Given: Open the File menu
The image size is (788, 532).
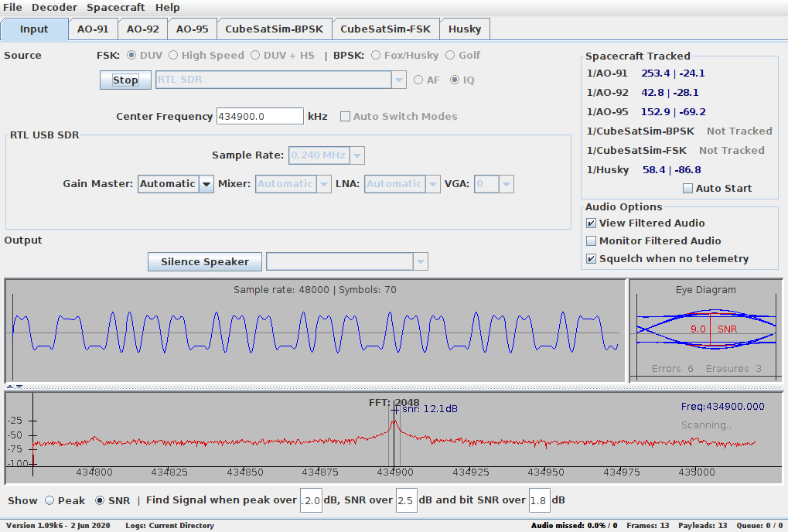Looking at the screenshot, I should [x=12, y=7].
